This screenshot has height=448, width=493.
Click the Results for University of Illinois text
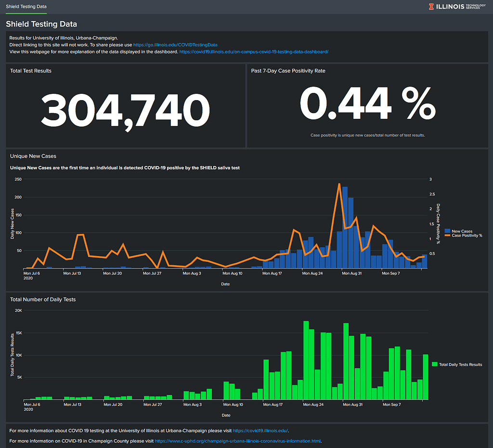coord(64,38)
